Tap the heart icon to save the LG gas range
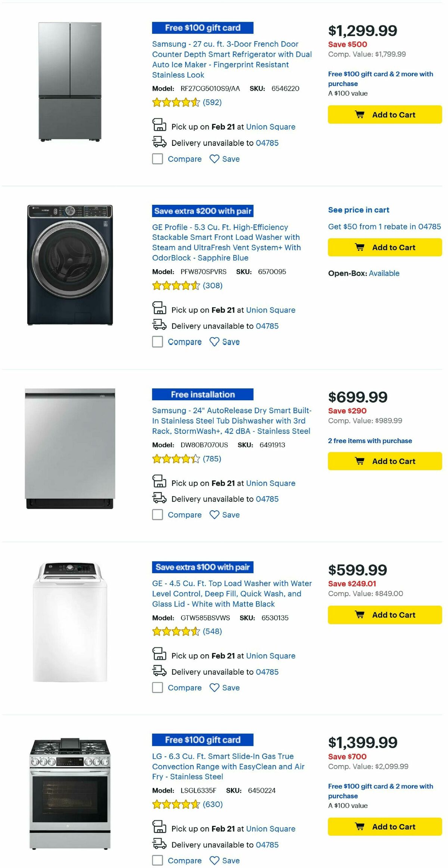 coord(214,861)
